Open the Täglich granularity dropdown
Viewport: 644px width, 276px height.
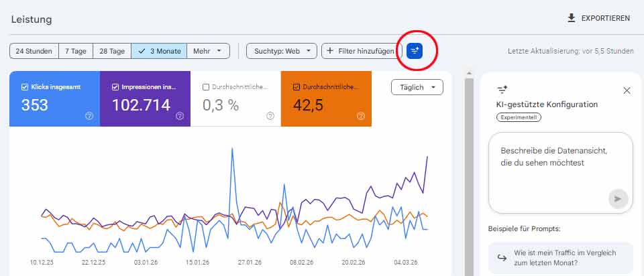pyautogui.click(x=417, y=87)
